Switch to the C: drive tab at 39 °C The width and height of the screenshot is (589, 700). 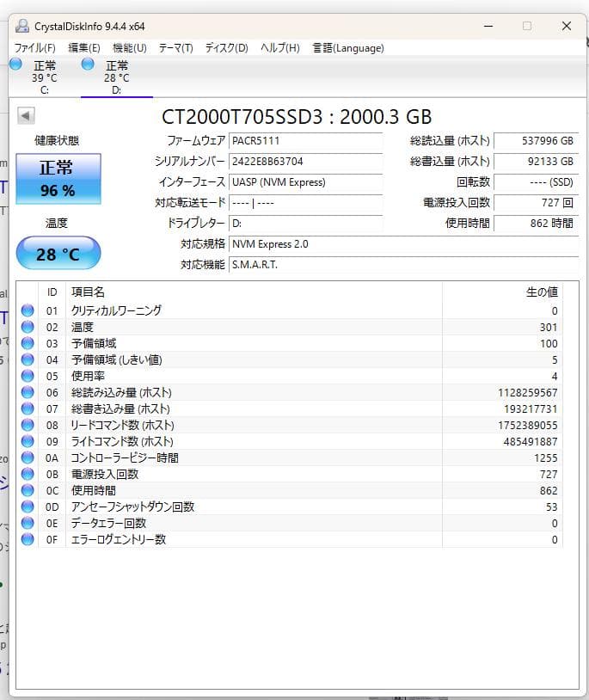(x=45, y=77)
